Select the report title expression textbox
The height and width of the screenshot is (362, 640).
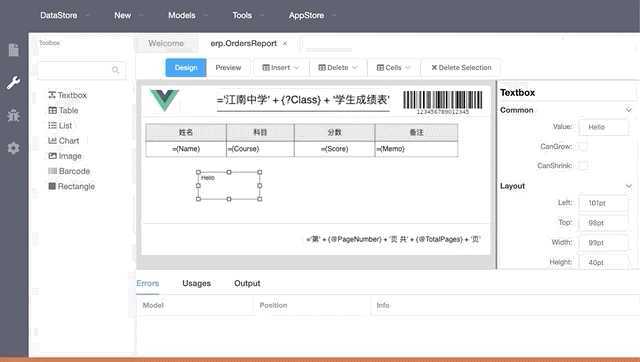(303, 100)
